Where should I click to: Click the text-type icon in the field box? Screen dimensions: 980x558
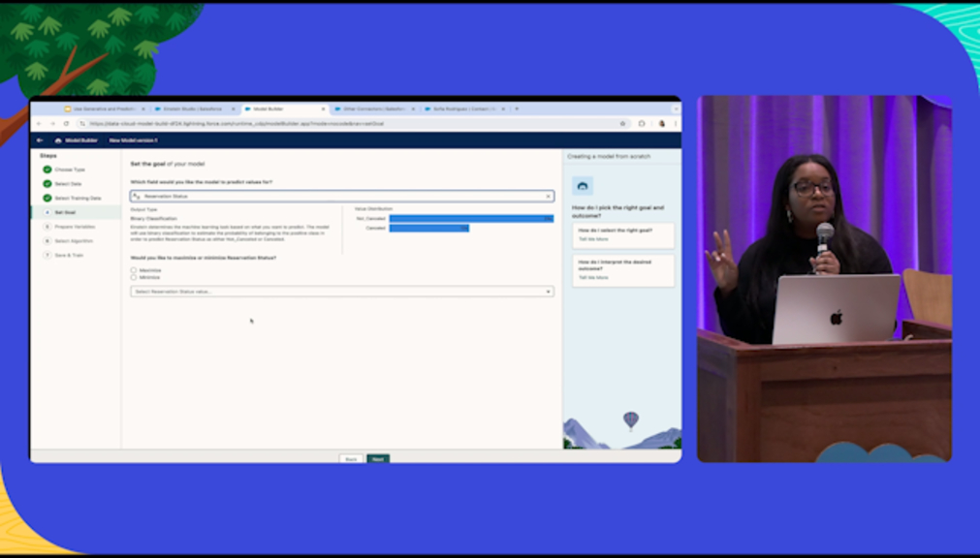pos(137,197)
